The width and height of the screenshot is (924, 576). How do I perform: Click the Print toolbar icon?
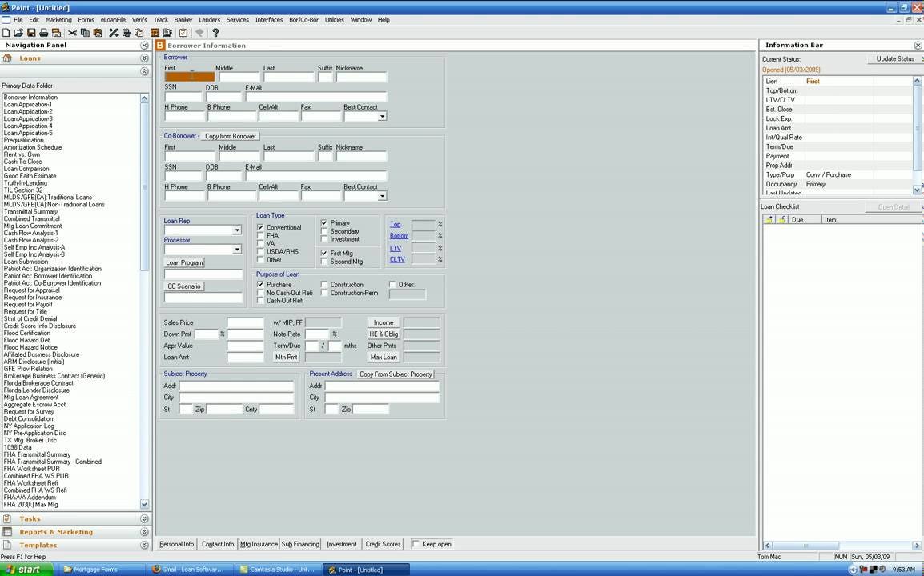point(43,33)
